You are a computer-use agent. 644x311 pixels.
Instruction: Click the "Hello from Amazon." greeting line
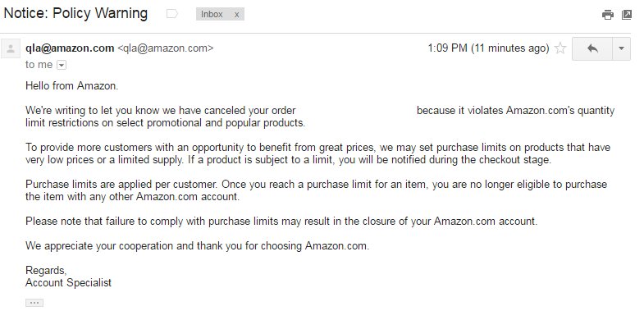pyautogui.click(x=72, y=86)
